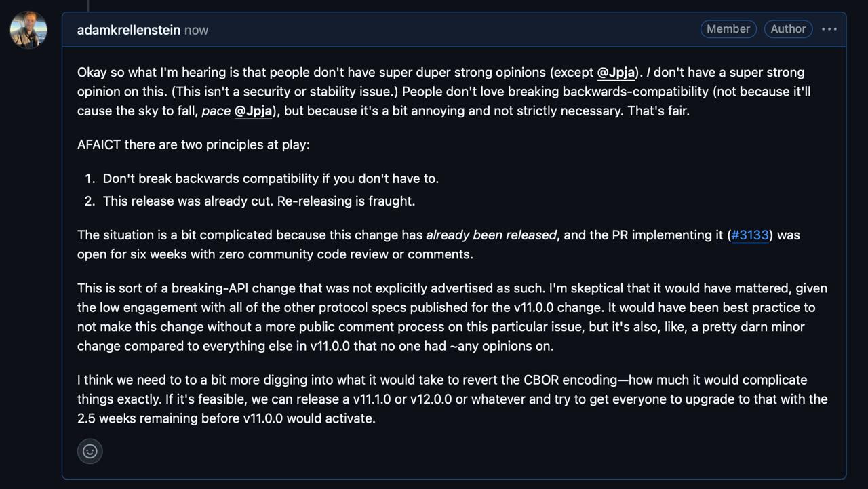868x489 pixels.
Task: Click the Member badge
Action: point(728,29)
